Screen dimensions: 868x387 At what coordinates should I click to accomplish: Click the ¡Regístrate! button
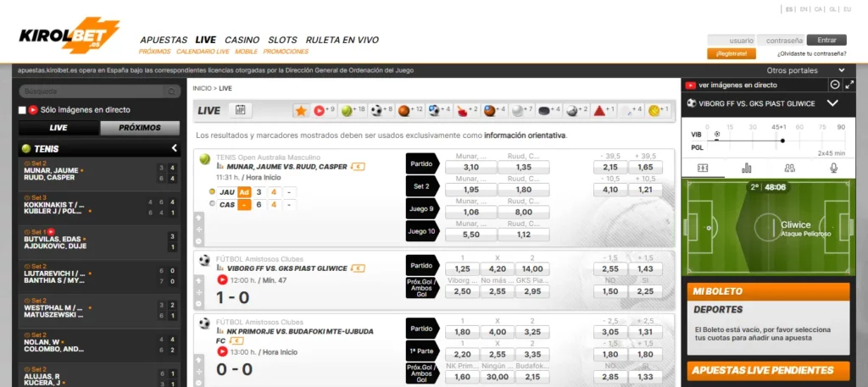pyautogui.click(x=732, y=53)
